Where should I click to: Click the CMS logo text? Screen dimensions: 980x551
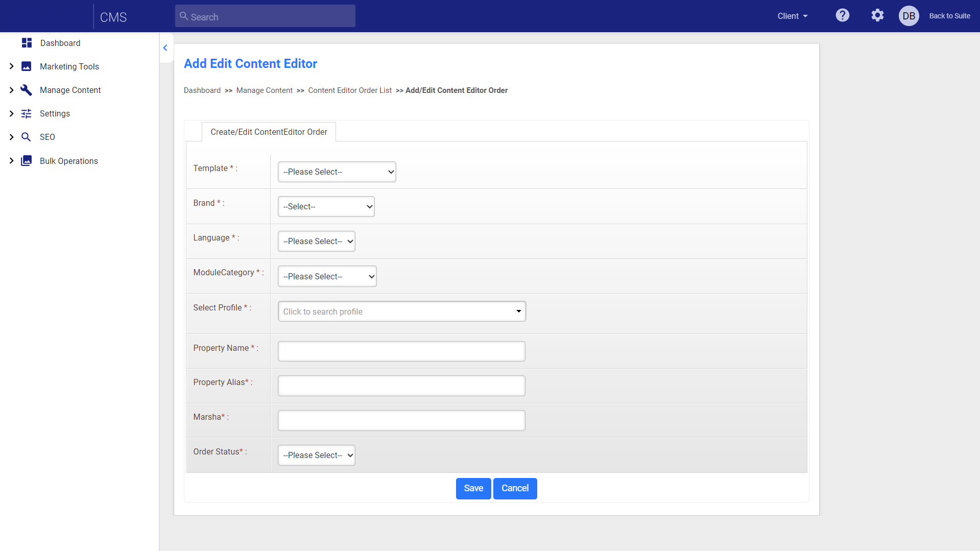[113, 17]
